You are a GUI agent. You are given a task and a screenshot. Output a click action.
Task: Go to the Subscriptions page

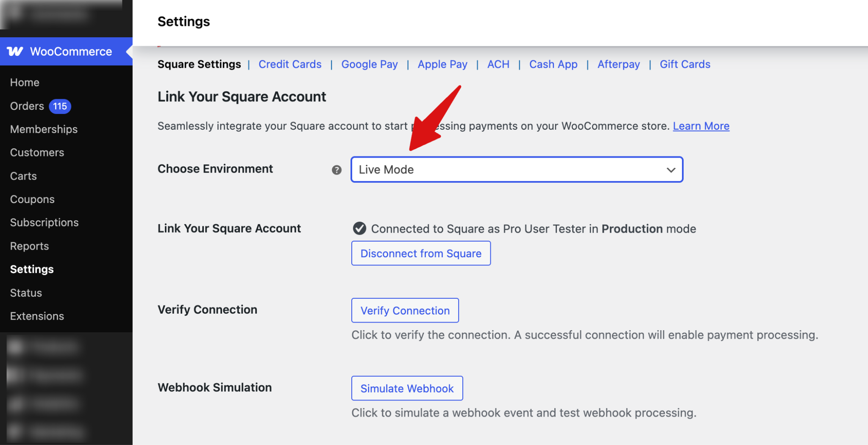(x=44, y=222)
